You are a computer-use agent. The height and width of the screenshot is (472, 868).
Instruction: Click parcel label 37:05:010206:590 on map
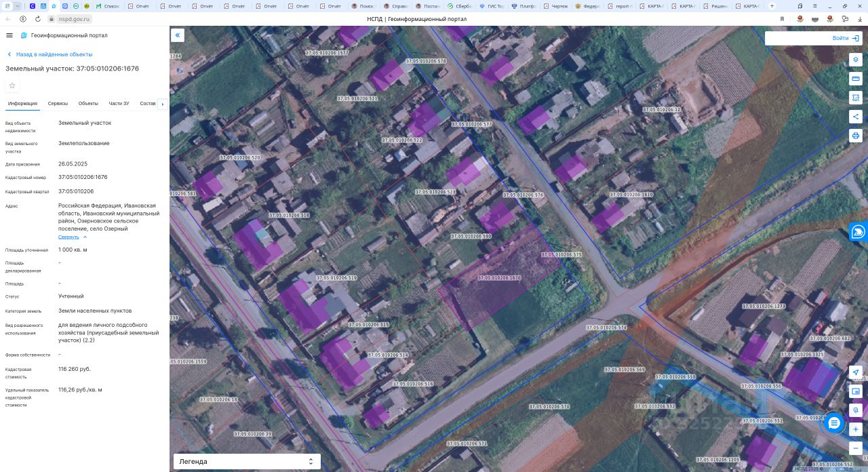pos(471,237)
